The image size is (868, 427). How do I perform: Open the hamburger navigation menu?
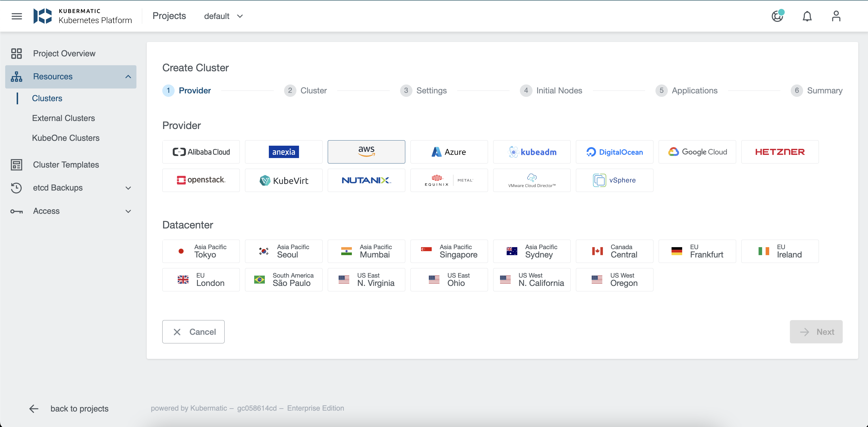click(x=16, y=16)
